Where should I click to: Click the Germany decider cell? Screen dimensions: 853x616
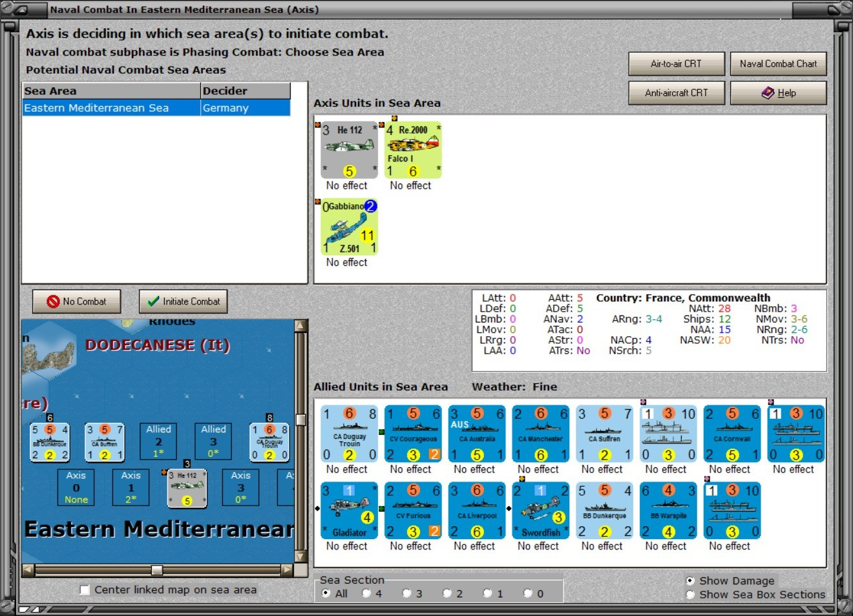(246, 108)
